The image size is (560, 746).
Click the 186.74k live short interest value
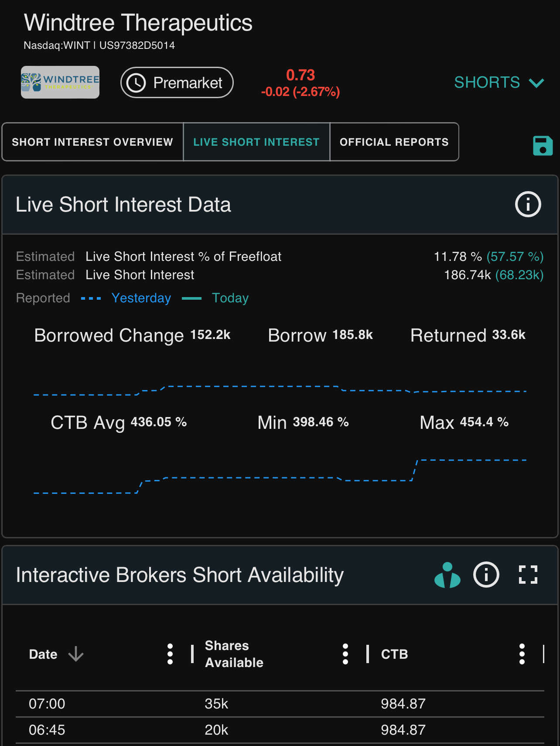(467, 275)
